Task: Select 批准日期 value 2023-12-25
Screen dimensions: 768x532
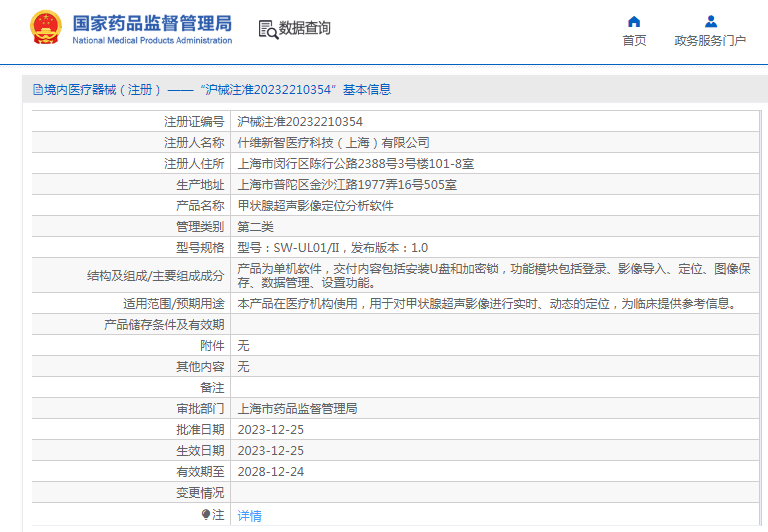Action: (x=270, y=430)
